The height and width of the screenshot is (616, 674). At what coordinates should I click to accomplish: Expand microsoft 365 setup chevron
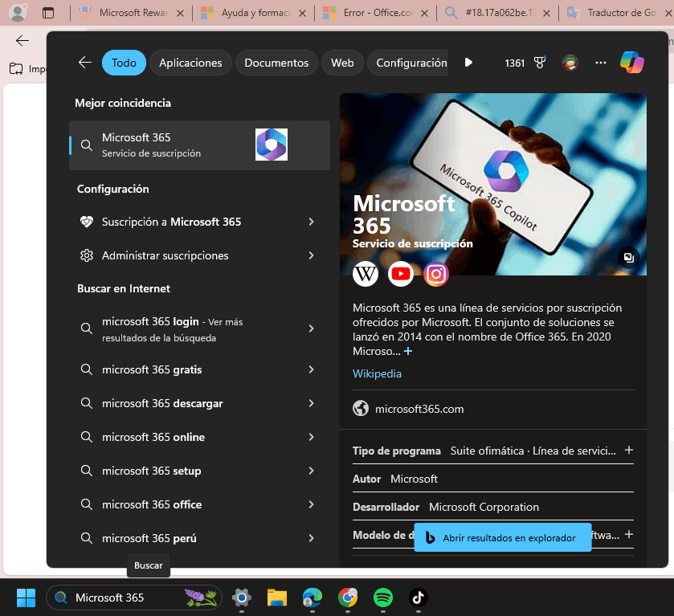(x=311, y=471)
